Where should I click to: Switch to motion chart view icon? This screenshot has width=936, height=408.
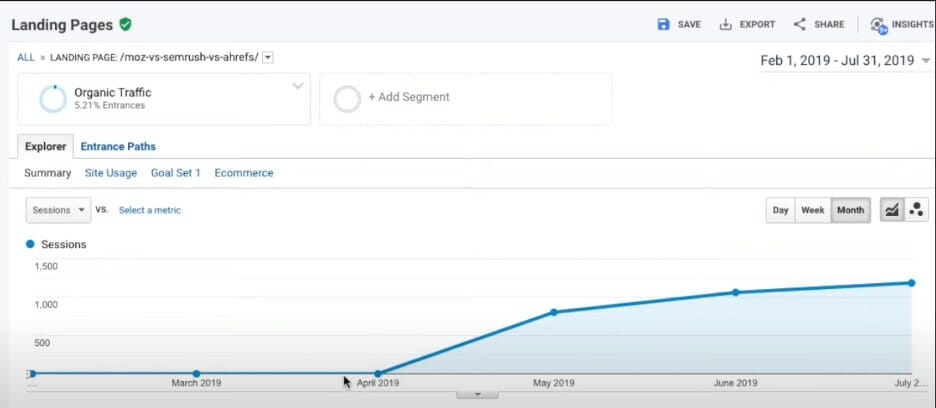(916, 210)
